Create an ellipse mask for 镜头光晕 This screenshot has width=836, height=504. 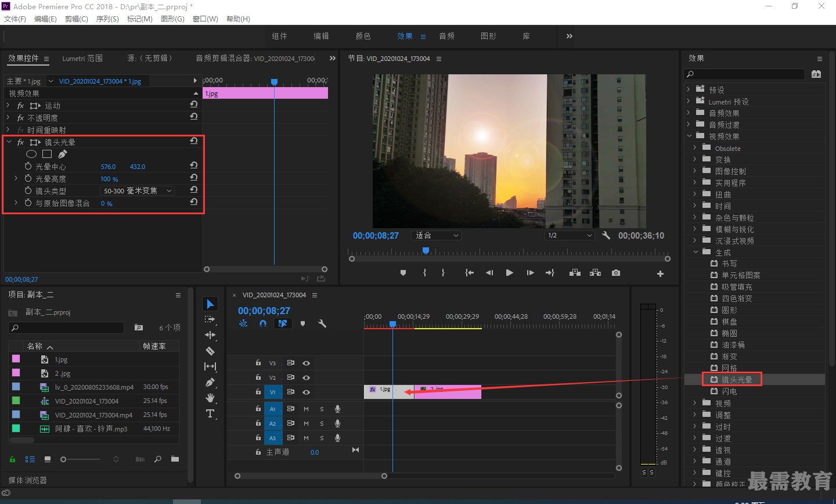coord(31,154)
